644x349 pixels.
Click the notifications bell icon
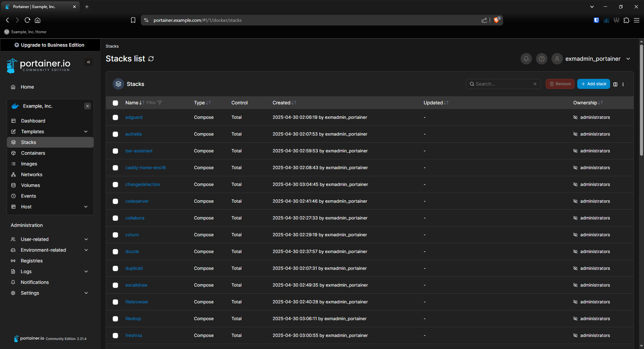(x=526, y=59)
